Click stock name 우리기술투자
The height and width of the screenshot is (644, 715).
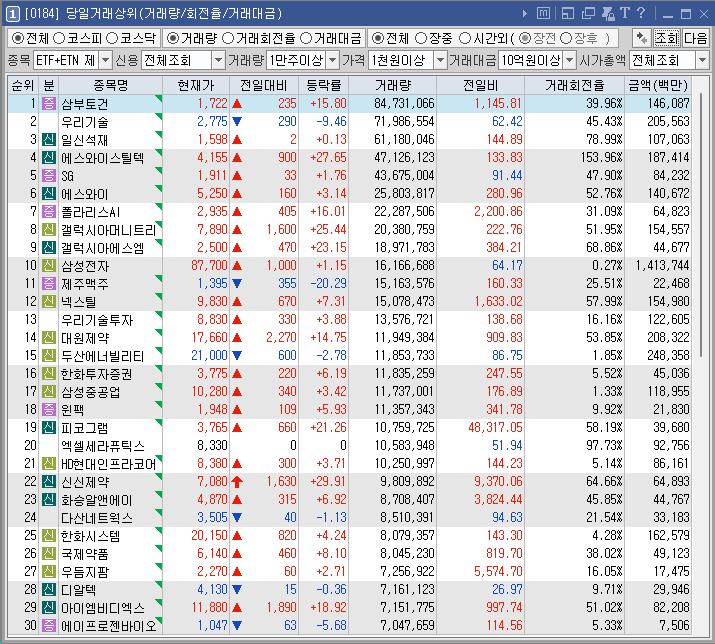click(x=97, y=320)
